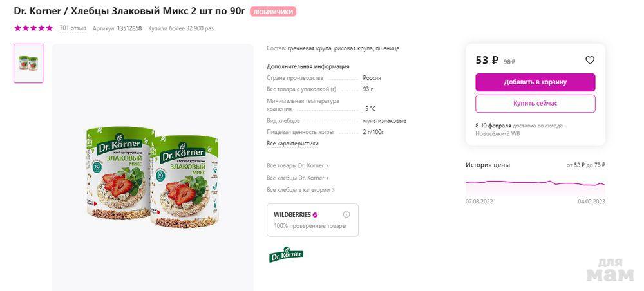Click the purple verified checkmark badge

pyautogui.click(x=315, y=215)
